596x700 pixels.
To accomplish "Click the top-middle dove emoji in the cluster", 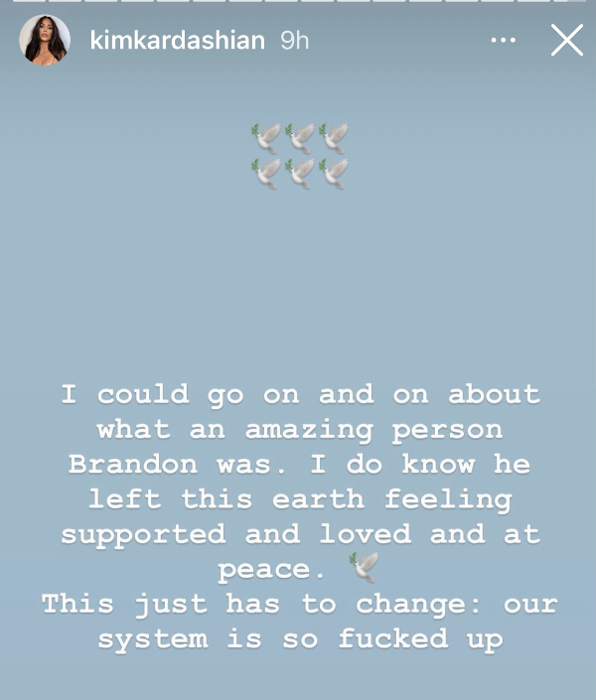I will pos(300,139).
